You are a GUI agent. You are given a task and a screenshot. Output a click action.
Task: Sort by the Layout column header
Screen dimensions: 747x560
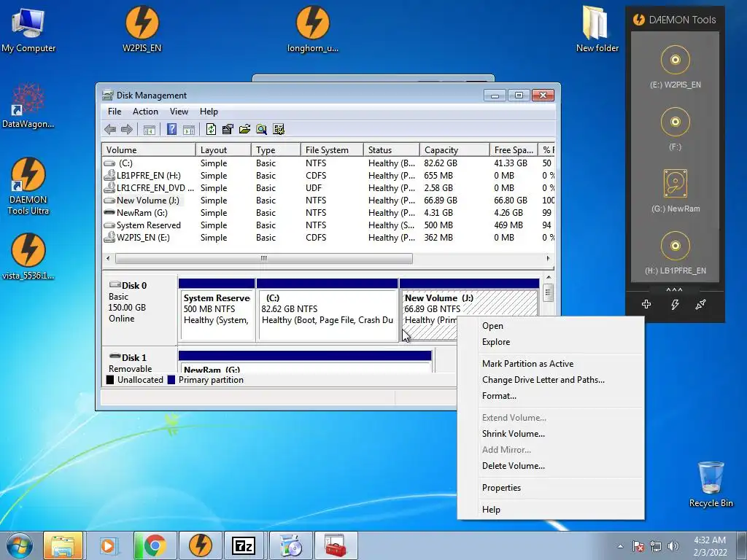pos(223,150)
